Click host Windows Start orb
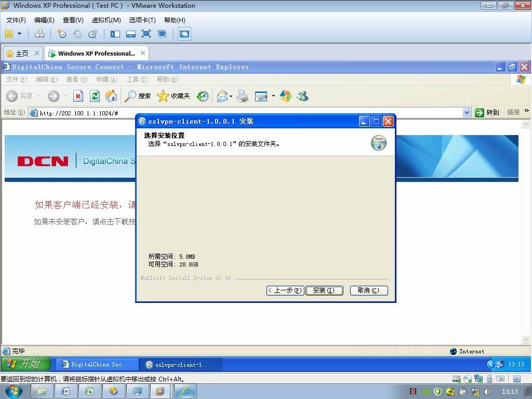Viewport: 532px width, 399px height. click(14, 391)
